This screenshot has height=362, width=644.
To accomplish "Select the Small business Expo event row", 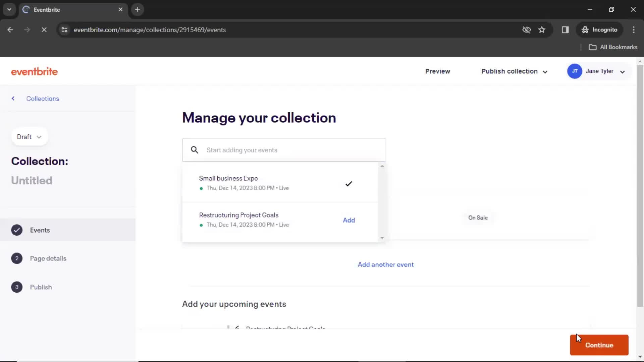I will [x=280, y=183].
